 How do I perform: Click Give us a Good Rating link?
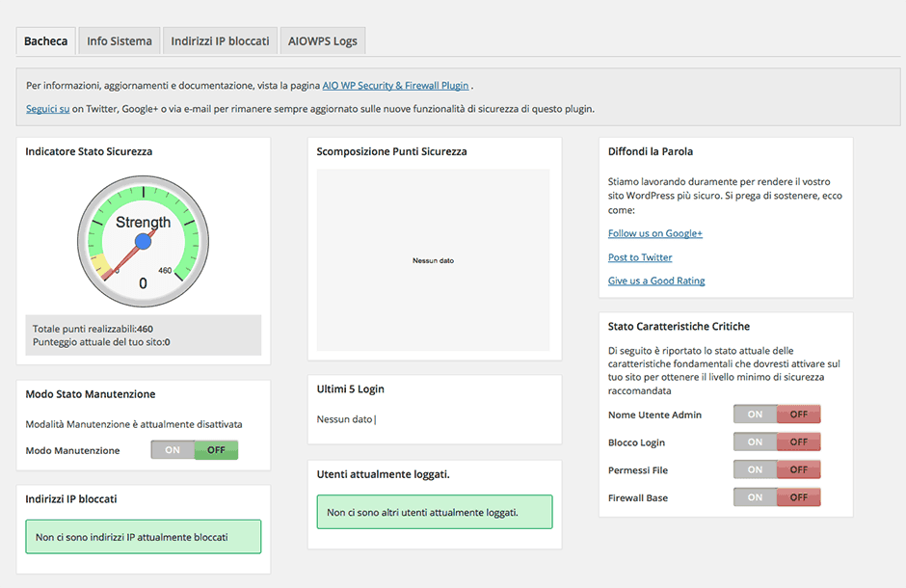[656, 281]
